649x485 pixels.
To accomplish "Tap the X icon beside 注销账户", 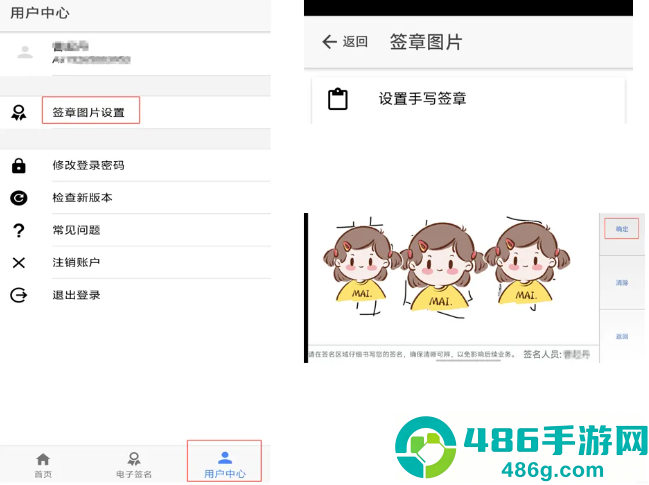I will 19,263.
